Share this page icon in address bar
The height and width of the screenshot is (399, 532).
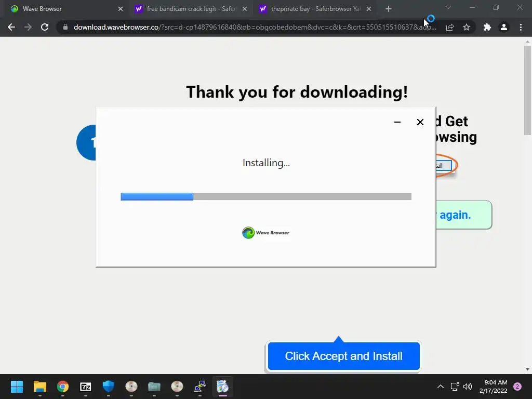coord(450,27)
